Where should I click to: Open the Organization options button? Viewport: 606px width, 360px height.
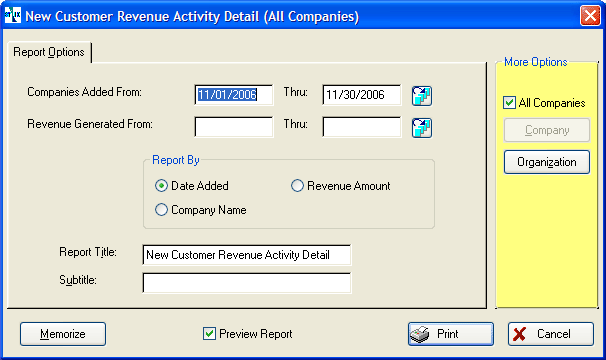(547, 162)
